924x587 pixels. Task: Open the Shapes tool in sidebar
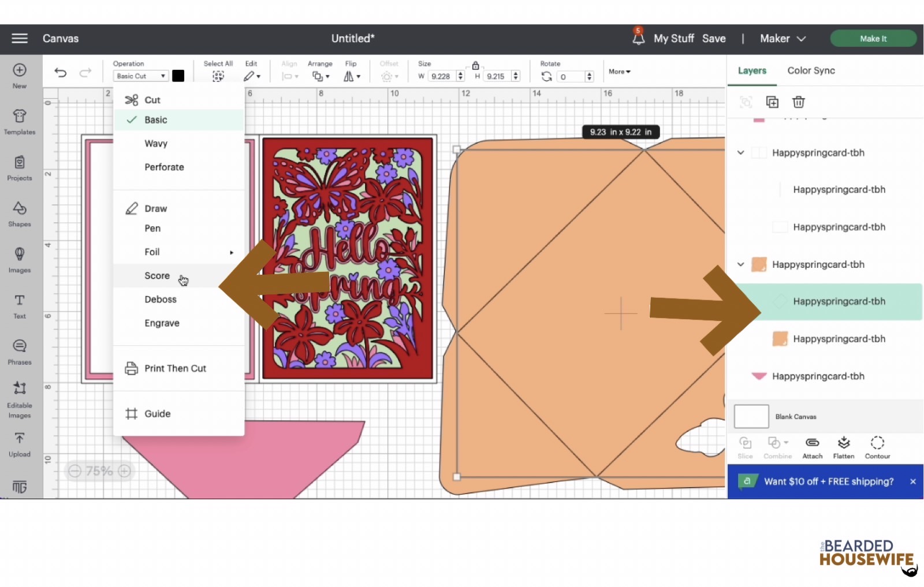pyautogui.click(x=20, y=214)
